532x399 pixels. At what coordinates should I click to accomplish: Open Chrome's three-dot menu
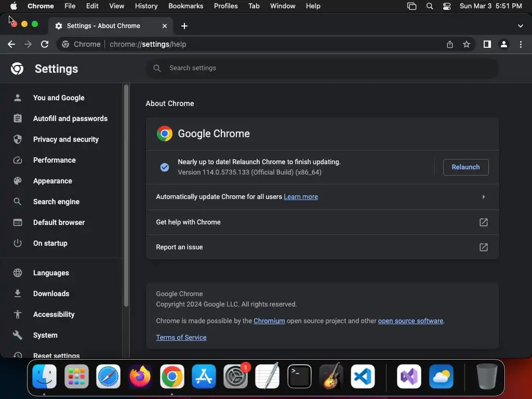click(521, 44)
